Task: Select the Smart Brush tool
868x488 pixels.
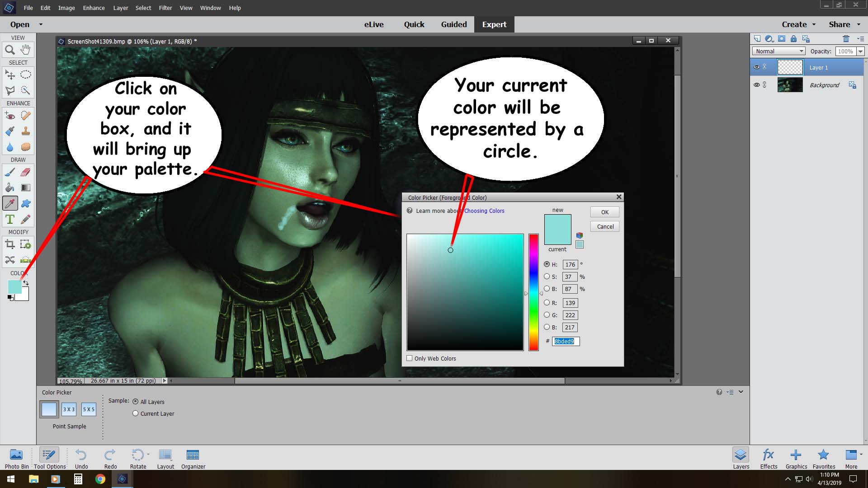Action: (x=10, y=131)
